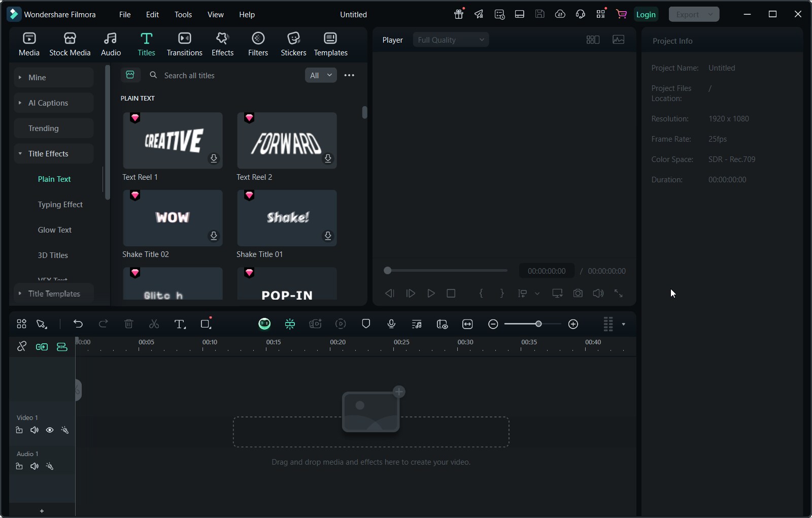812x518 pixels.
Task: Click the voiceover microphone icon
Action: [391, 324]
